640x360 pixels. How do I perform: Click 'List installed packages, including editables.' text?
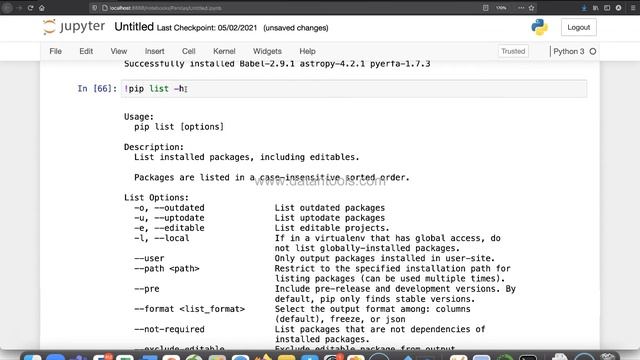[247, 157]
